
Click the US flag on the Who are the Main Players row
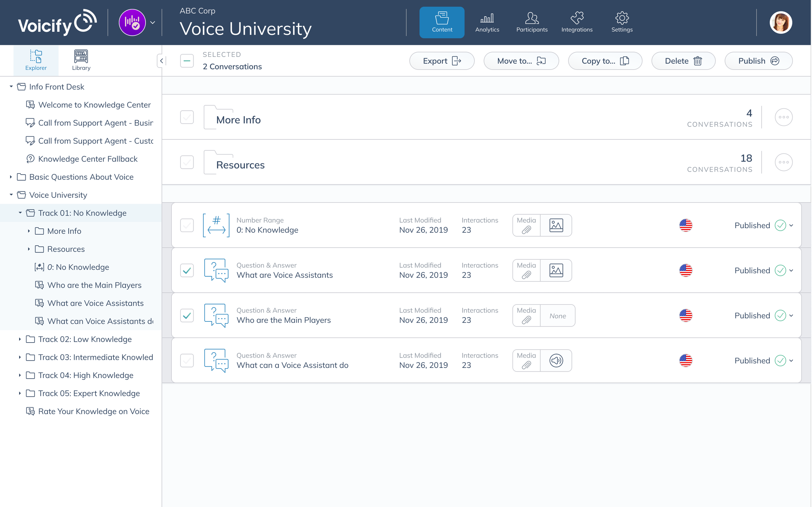point(685,315)
